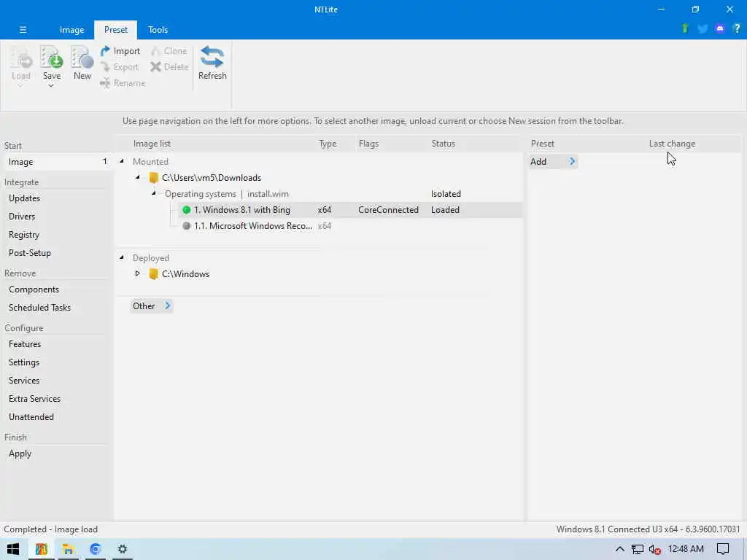The width and height of the screenshot is (747, 560).
Task: Open the Extra Services page
Action: click(x=34, y=399)
